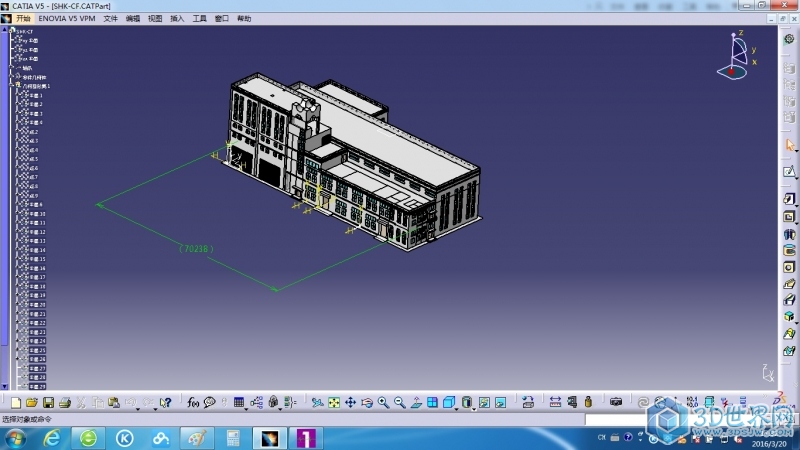800x450 pixels.
Task: Click the Lock padlock icon in knowledge toolbar
Action: click(273, 403)
